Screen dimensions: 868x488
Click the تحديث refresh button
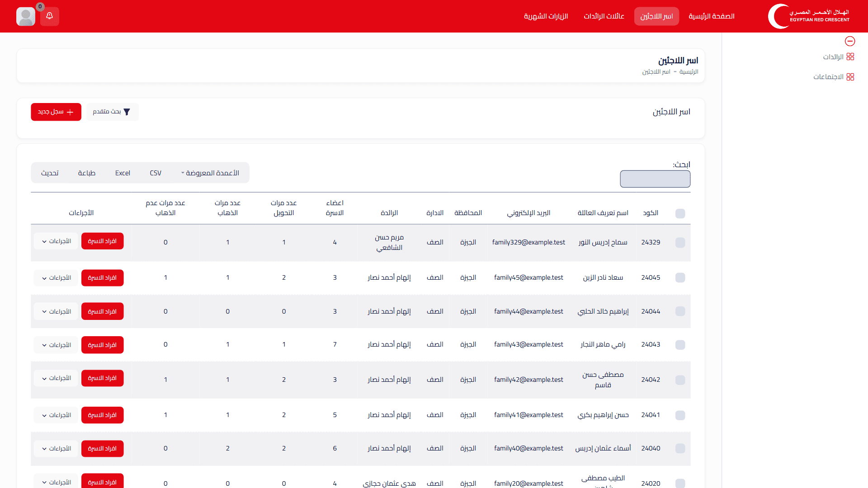(50, 173)
